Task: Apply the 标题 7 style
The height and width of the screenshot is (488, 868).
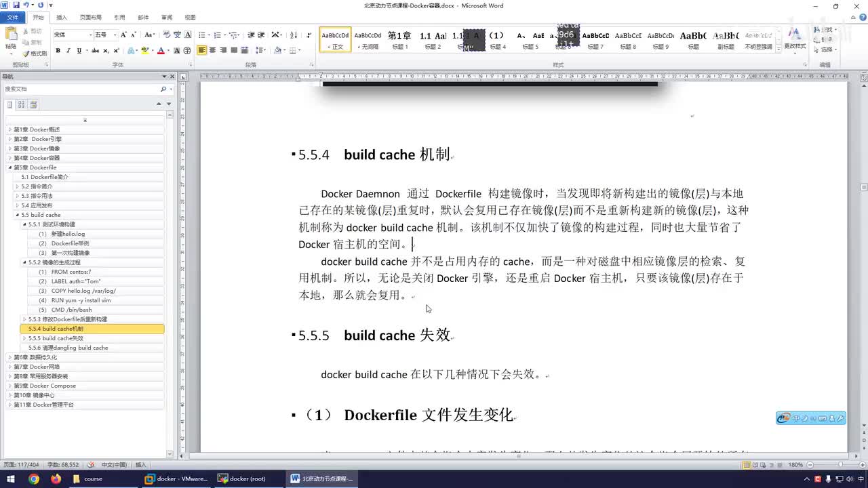Action: pos(595,40)
